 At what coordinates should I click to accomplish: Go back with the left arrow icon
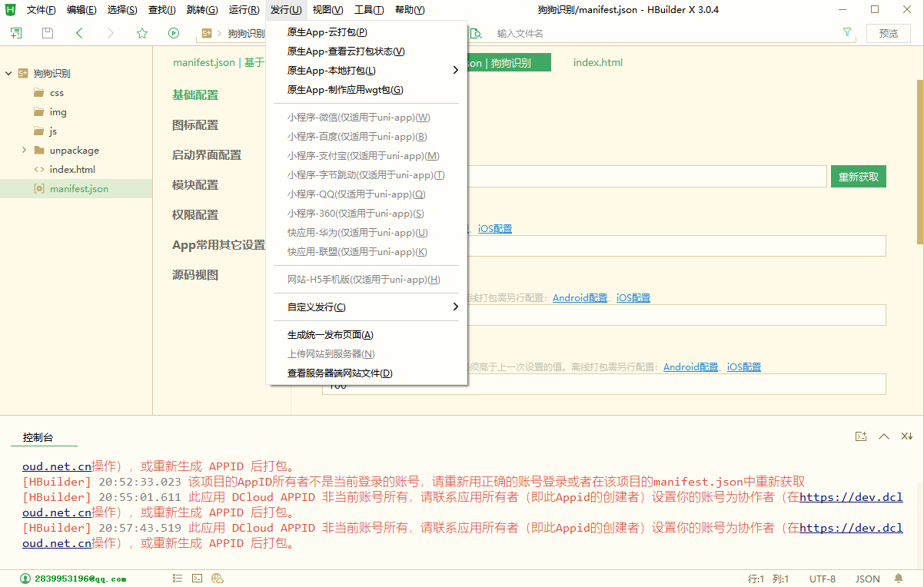coord(79,33)
